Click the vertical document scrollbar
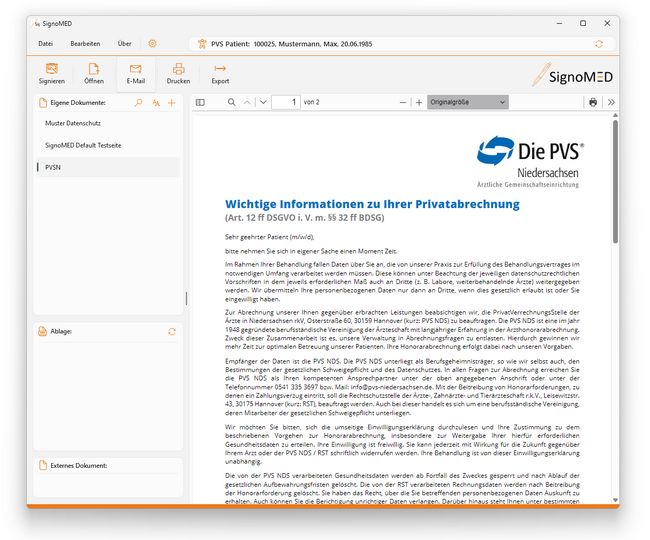650x540 pixels. (615, 182)
